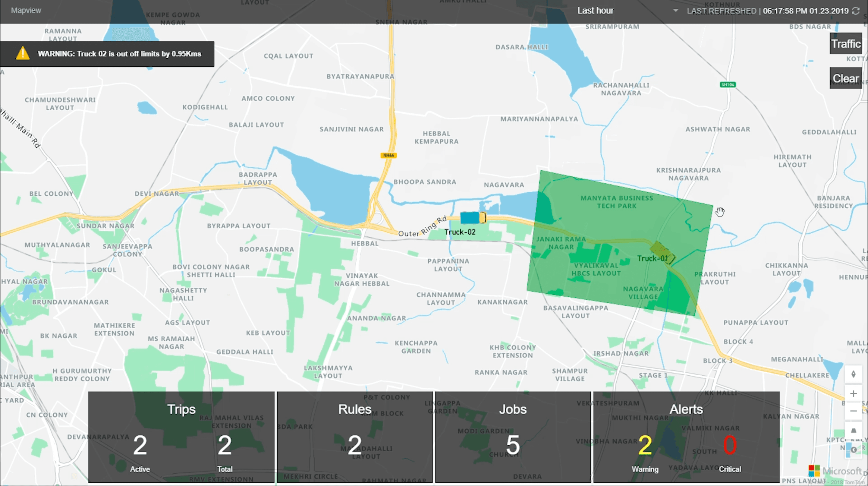Open the Mapview menu item
868x486 pixels.
pyautogui.click(x=26, y=11)
